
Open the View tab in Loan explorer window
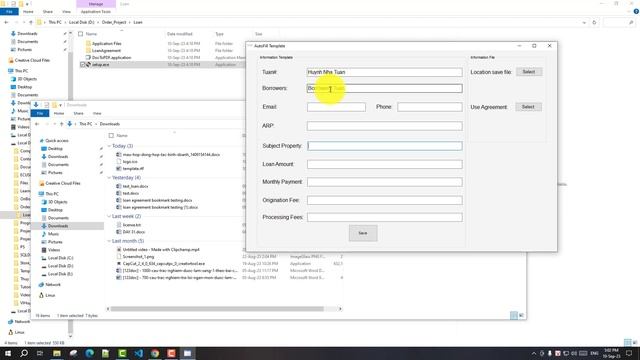pos(66,12)
